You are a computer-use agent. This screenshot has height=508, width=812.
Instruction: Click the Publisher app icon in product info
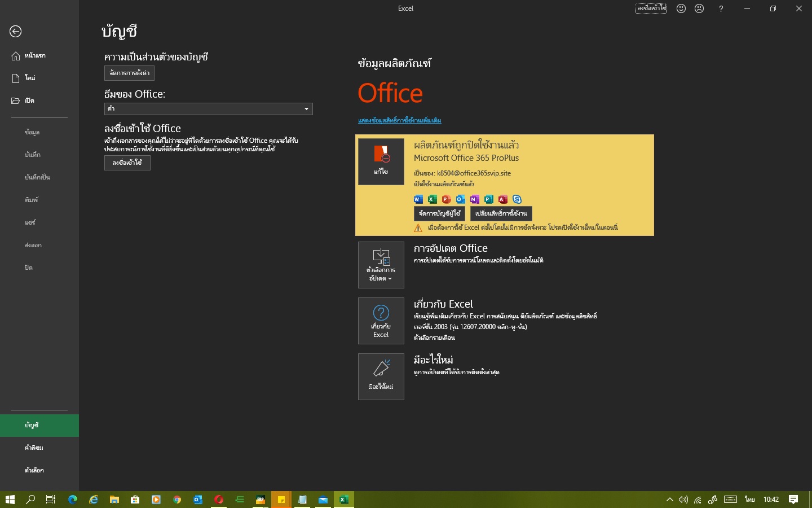[x=489, y=199]
